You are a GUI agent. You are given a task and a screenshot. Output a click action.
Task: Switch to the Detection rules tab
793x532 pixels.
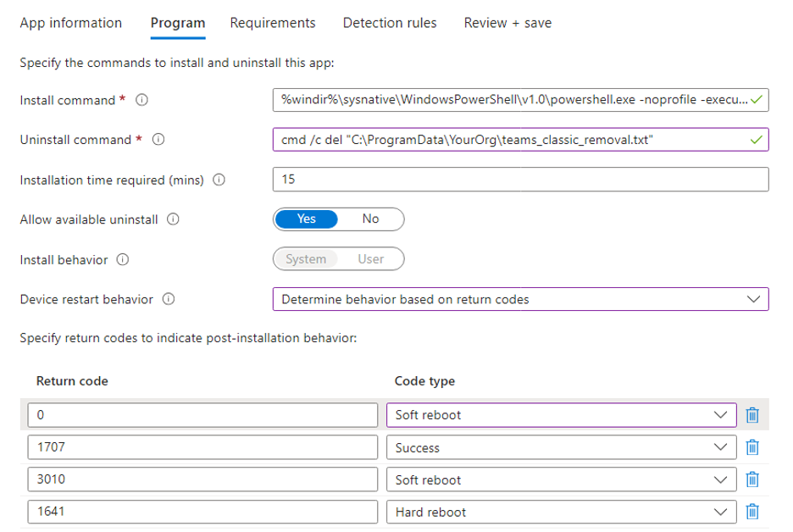[x=390, y=23]
